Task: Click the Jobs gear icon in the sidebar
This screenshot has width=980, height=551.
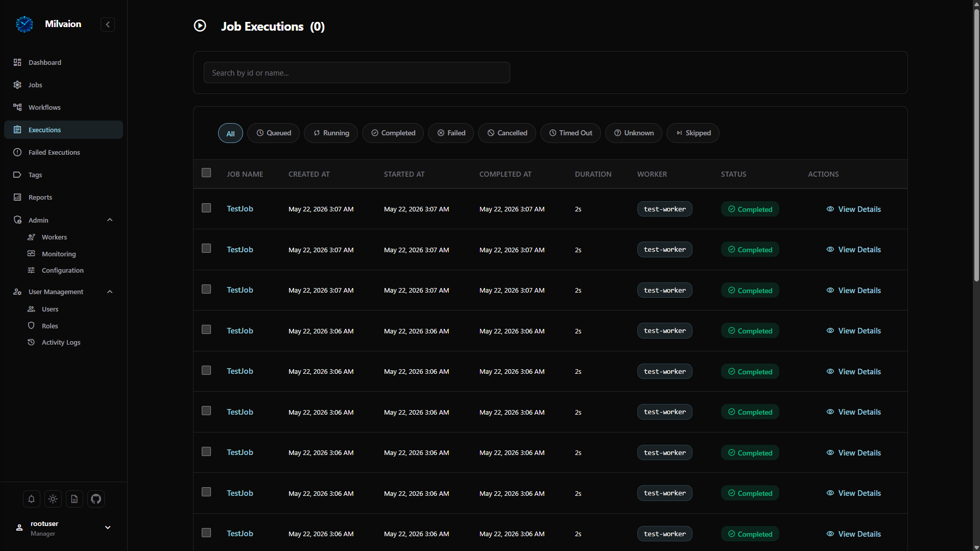Action: [x=17, y=85]
